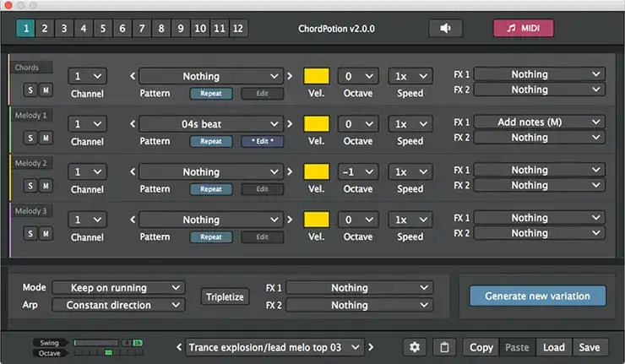Click the Chords velocity yellow swatch
Screen dimensions: 625x364
[317, 76]
